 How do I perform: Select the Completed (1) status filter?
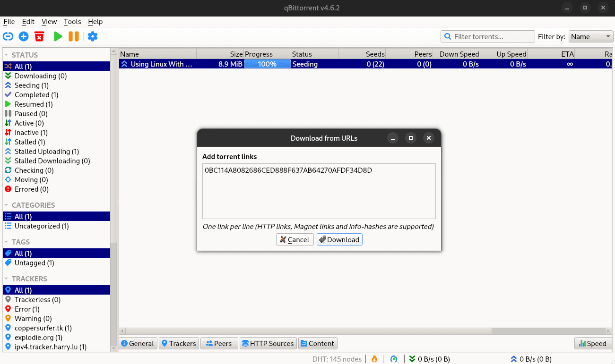(56, 95)
